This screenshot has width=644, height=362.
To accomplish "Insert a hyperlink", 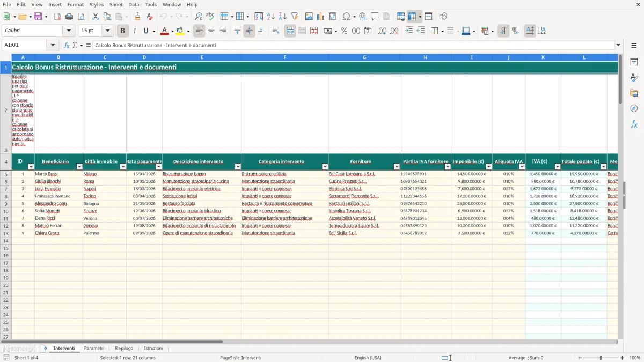I will [x=363, y=17].
